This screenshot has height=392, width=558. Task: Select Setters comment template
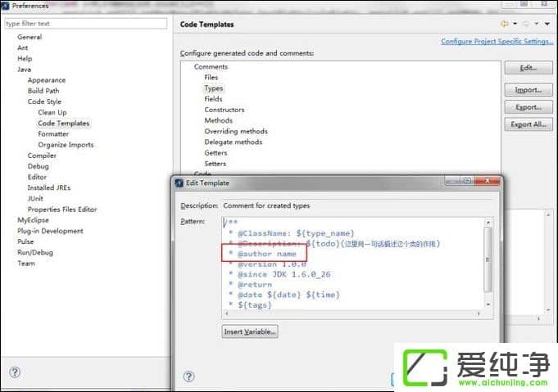tap(215, 164)
